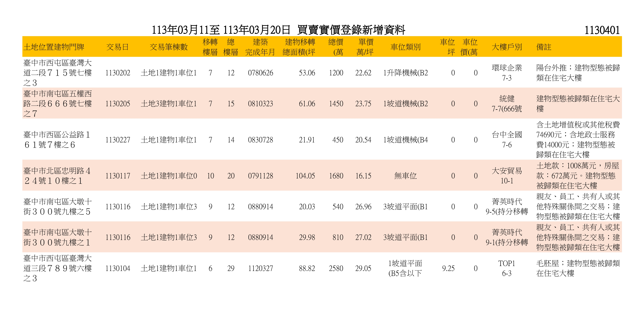
Task: Select area value 104.05
Action: pyautogui.click(x=305, y=176)
